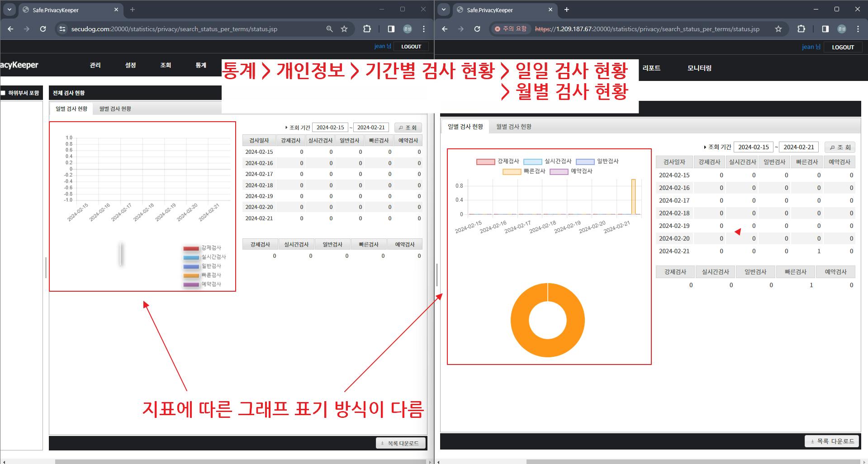Click 조회 search button in right window

(x=840, y=147)
